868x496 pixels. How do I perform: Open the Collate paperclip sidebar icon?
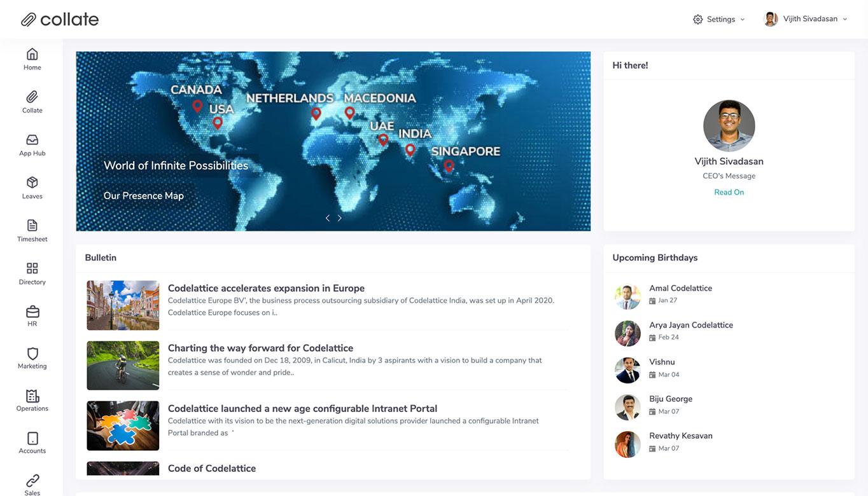[32, 97]
